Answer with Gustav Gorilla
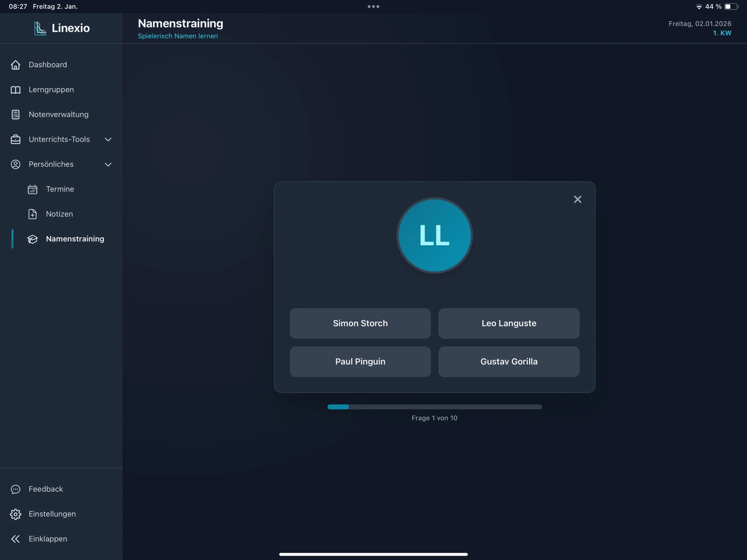Screen dimensions: 747x560 pos(509,362)
